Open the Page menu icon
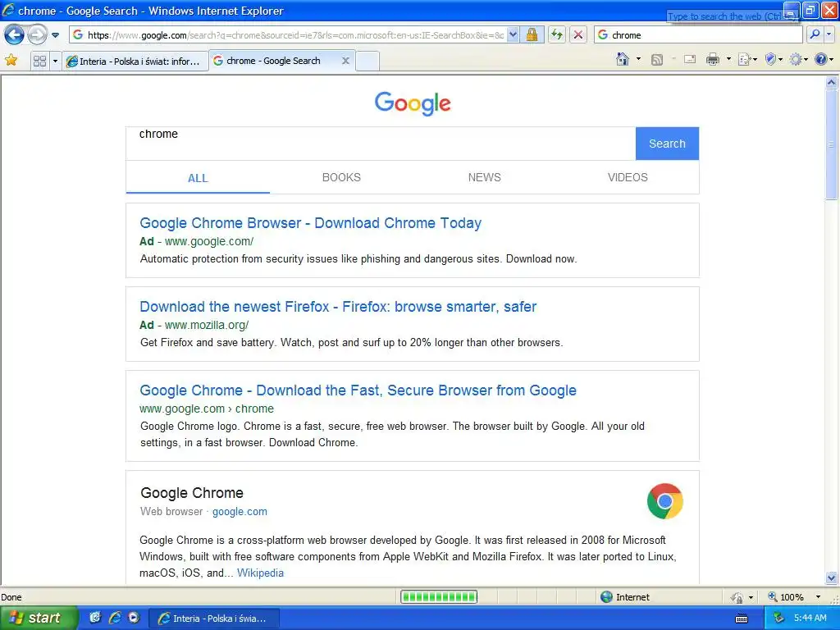This screenshot has height=630, width=840. 746,59
